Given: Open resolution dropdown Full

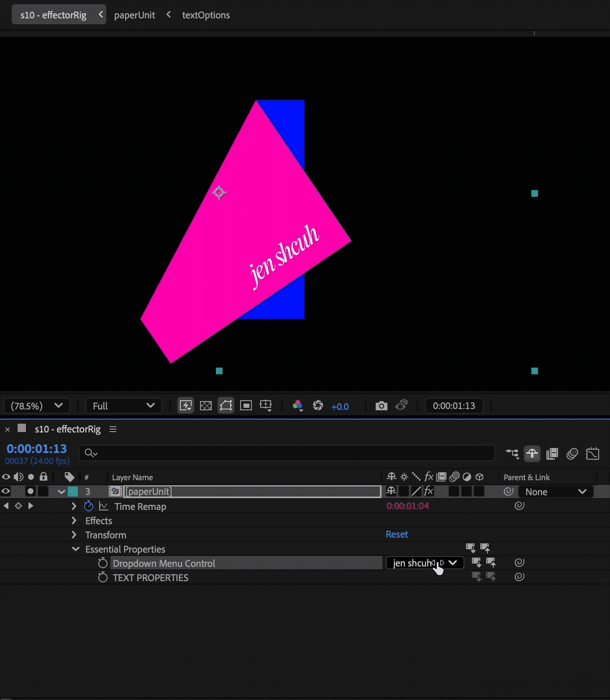Looking at the screenshot, I should pos(123,406).
